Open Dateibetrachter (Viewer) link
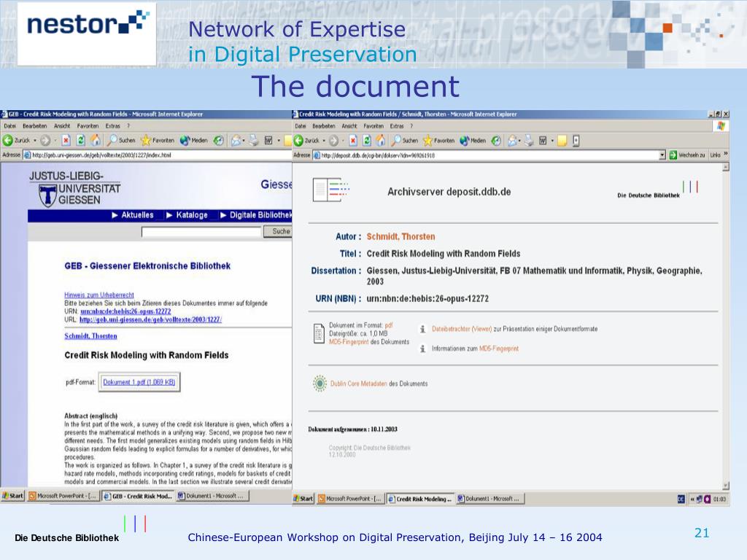Image resolution: width=747 pixels, height=560 pixels. pos(462,329)
